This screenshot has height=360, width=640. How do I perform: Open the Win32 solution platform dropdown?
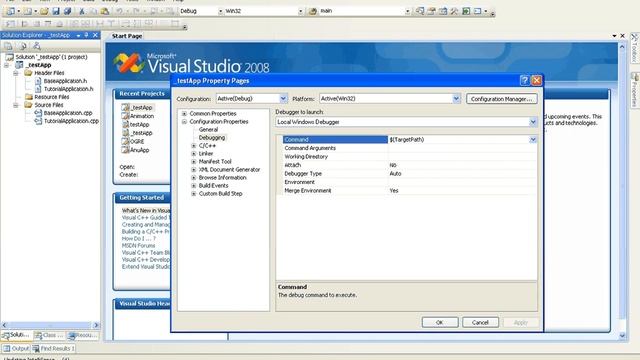pyautogui.click(x=300, y=11)
